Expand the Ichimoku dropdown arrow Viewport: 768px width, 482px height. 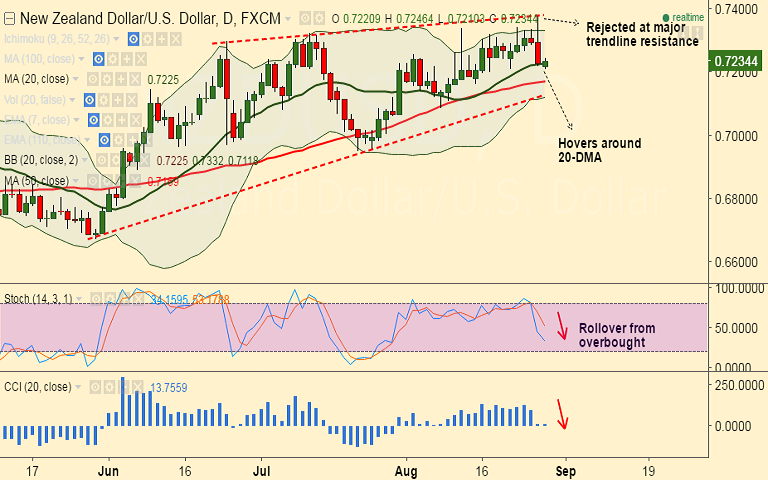click(x=116, y=39)
